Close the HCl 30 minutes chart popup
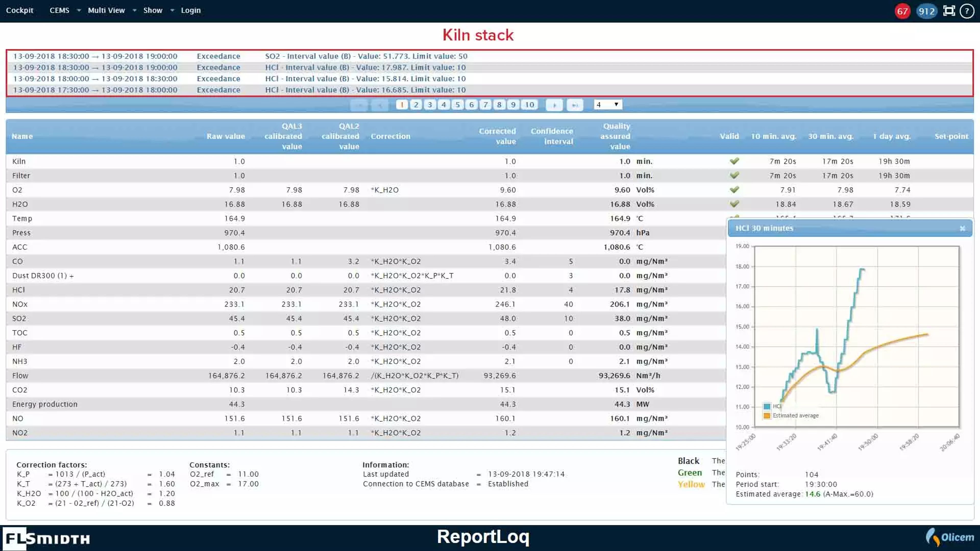This screenshot has width=980, height=551. pyautogui.click(x=962, y=229)
